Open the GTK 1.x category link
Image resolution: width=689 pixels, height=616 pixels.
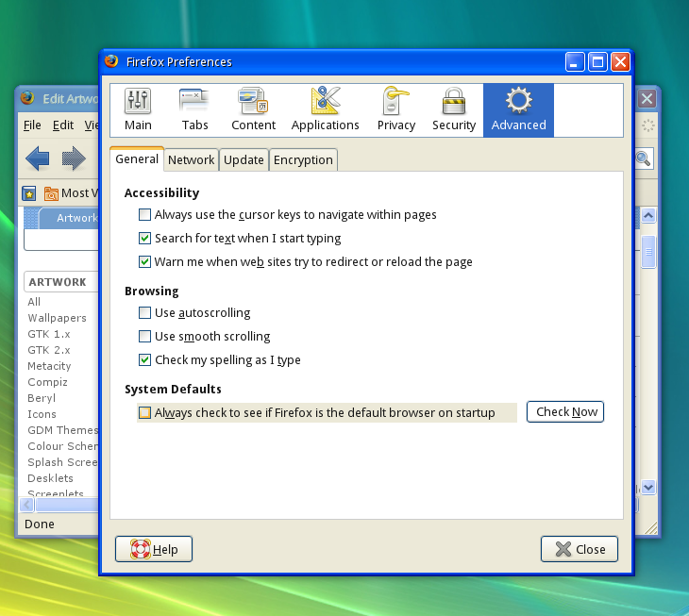[x=49, y=334]
